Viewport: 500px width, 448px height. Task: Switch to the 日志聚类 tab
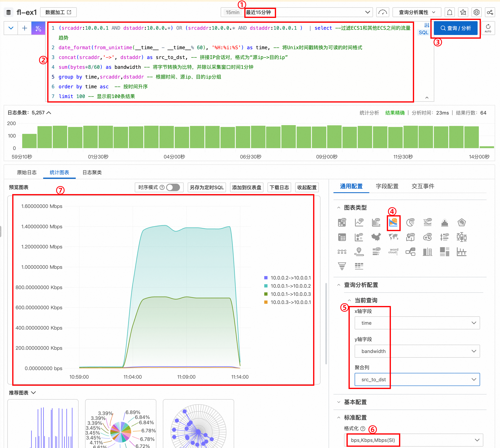click(x=92, y=172)
